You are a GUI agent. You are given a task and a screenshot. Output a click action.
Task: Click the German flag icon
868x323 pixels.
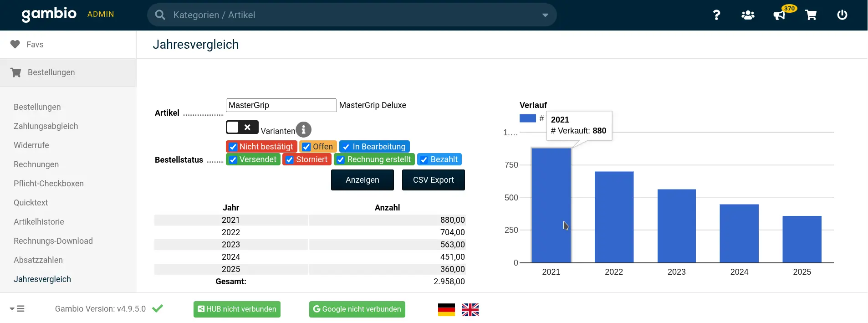point(446,310)
